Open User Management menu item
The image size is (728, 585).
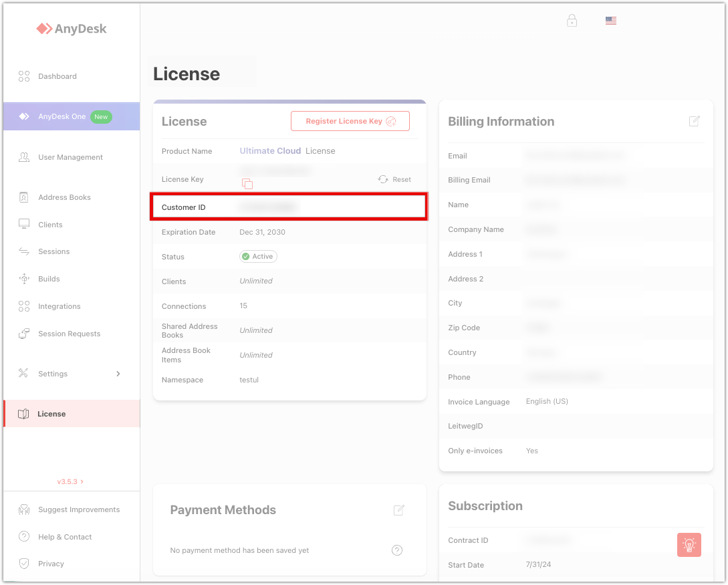point(72,157)
